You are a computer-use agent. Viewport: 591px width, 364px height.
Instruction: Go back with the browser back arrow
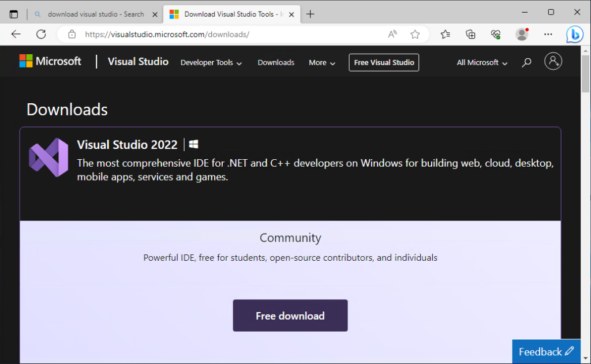16,34
